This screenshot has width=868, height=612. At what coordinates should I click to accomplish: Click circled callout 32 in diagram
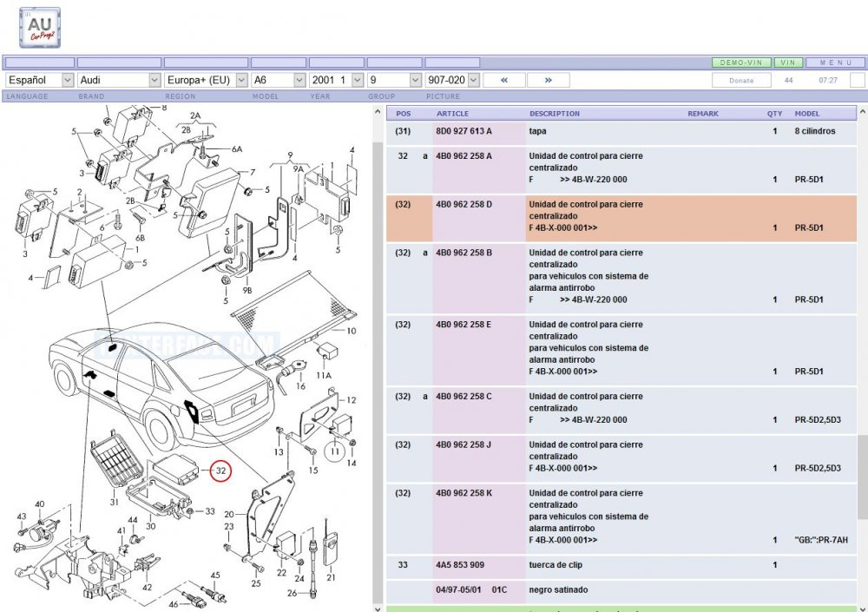[220, 471]
